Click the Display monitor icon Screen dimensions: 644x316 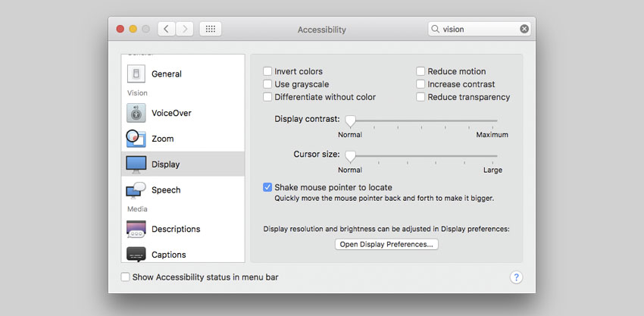click(136, 164)
